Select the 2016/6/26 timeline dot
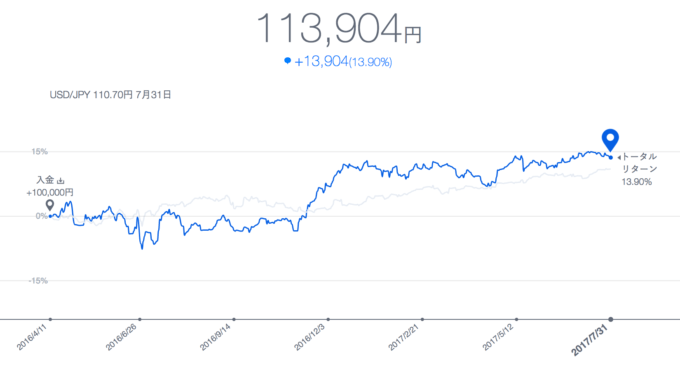Screen dimensions: 680x378 pos(140,319)
